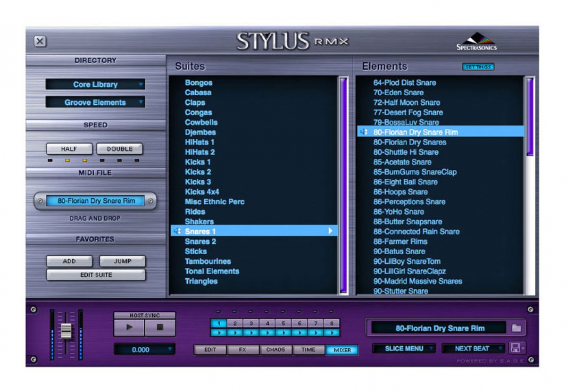This screenshot has height=392, width=566.
Task: Select part 5 button
Action: coord(283,324)
